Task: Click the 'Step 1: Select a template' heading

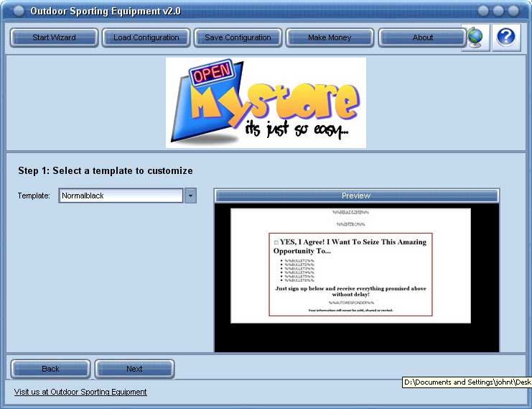Action: pyautogui.click(x=106, y=170)
